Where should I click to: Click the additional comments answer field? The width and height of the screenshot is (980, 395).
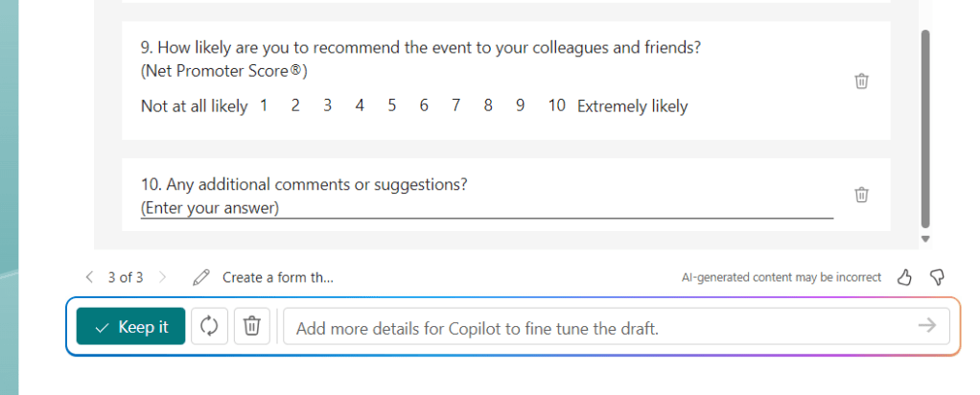coord(486,208)
